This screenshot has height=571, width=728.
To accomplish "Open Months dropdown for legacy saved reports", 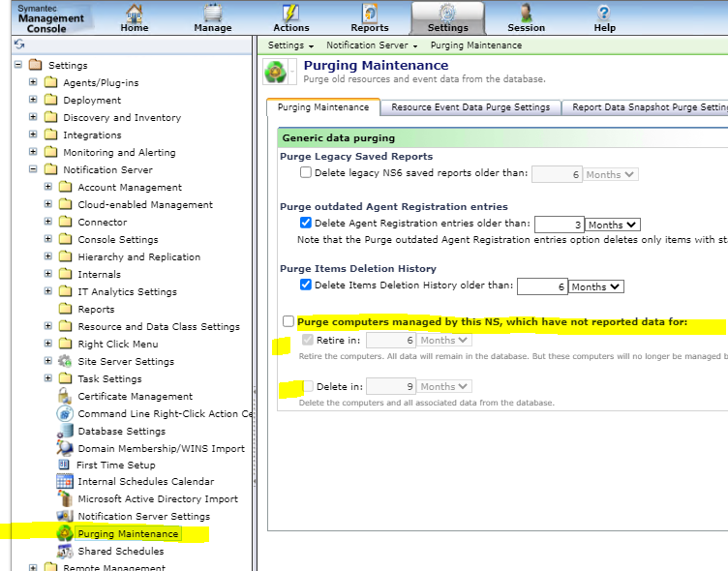I will (610, 174).
